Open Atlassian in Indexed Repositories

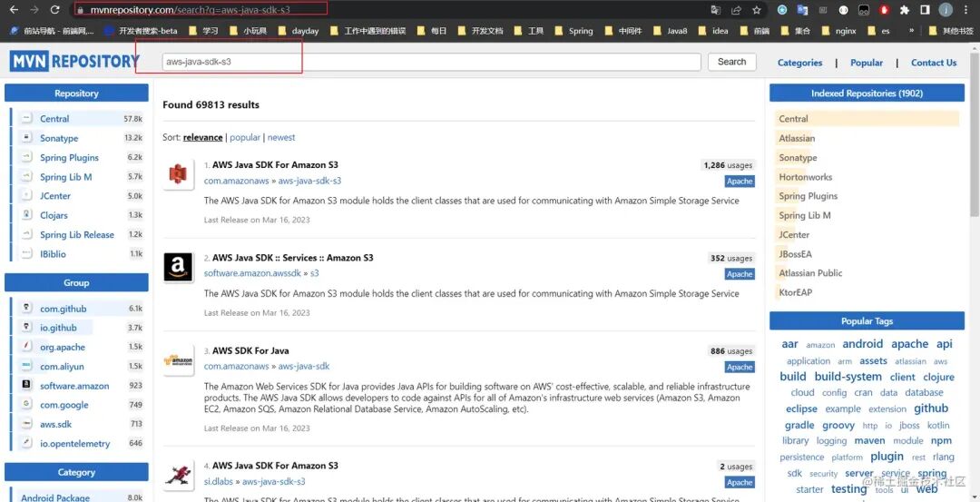(x=797, y=138)
